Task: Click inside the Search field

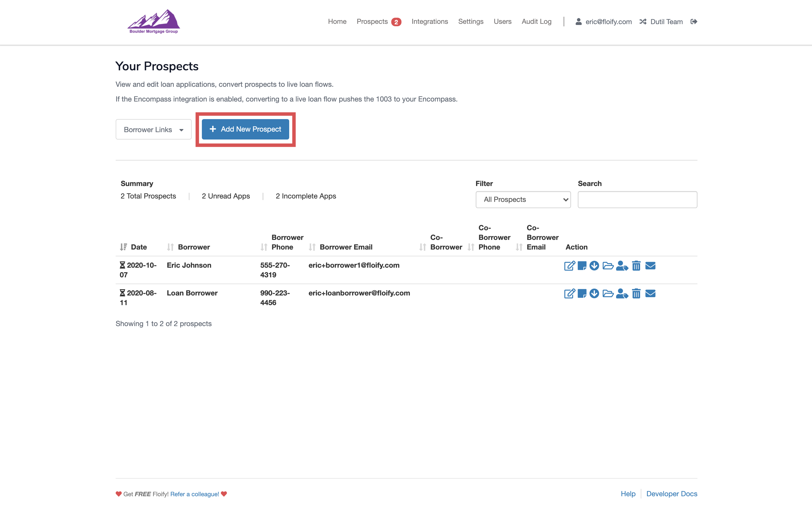Action: (637, 200)
